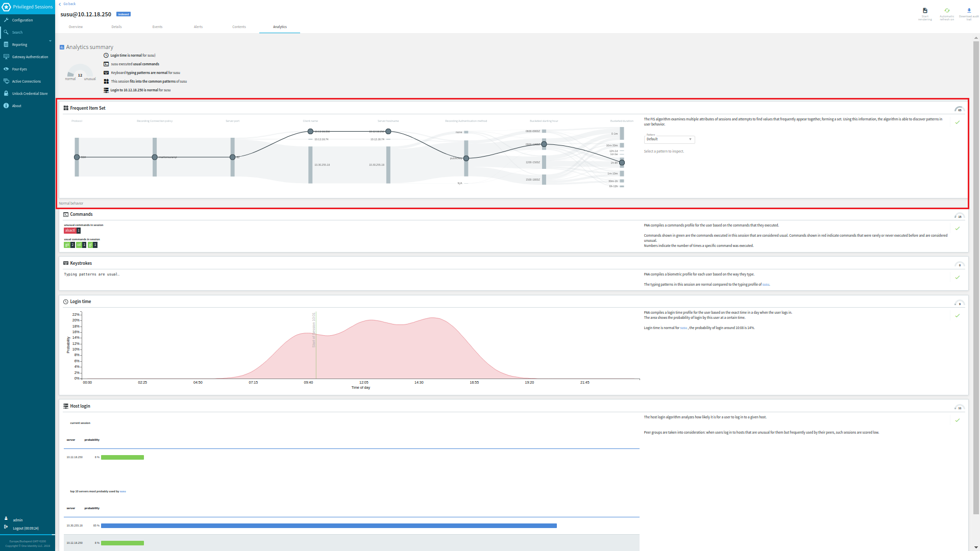
Task: Open the Configuration wrench icon
Action: [x=6, y=20]
